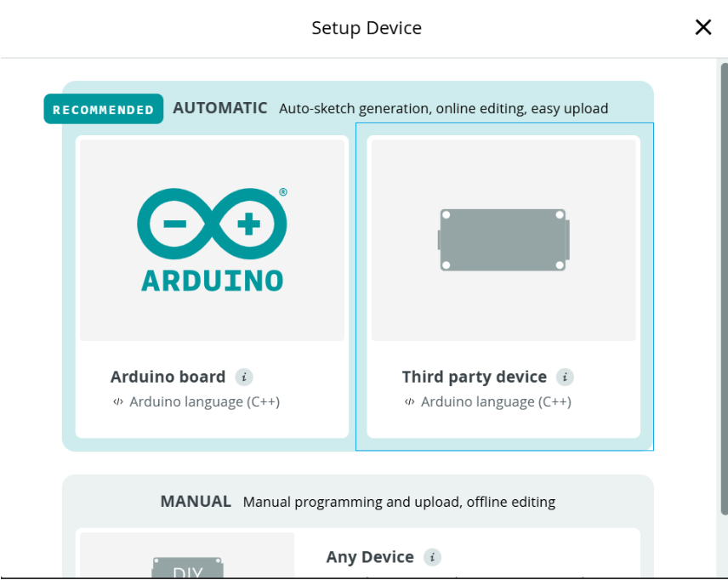This screenshot has width=728, height=580.
Task: Click the gray third party board image
Action: coord(503,240)
